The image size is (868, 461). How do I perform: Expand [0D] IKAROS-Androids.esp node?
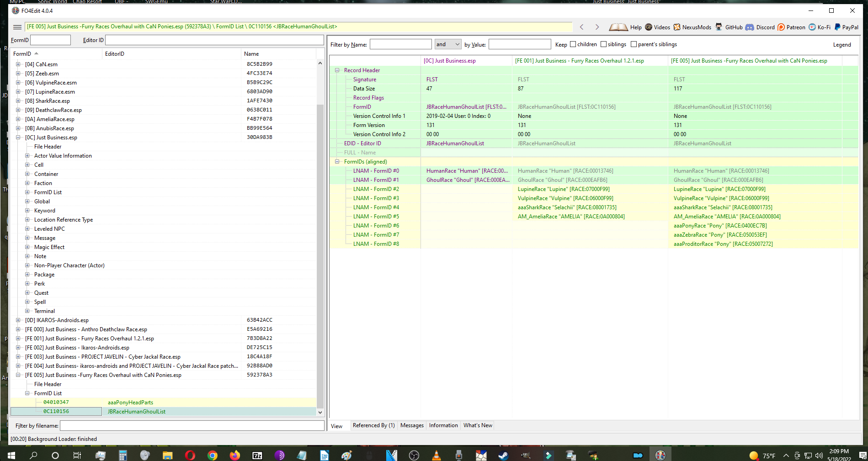(x=18, y=320)
